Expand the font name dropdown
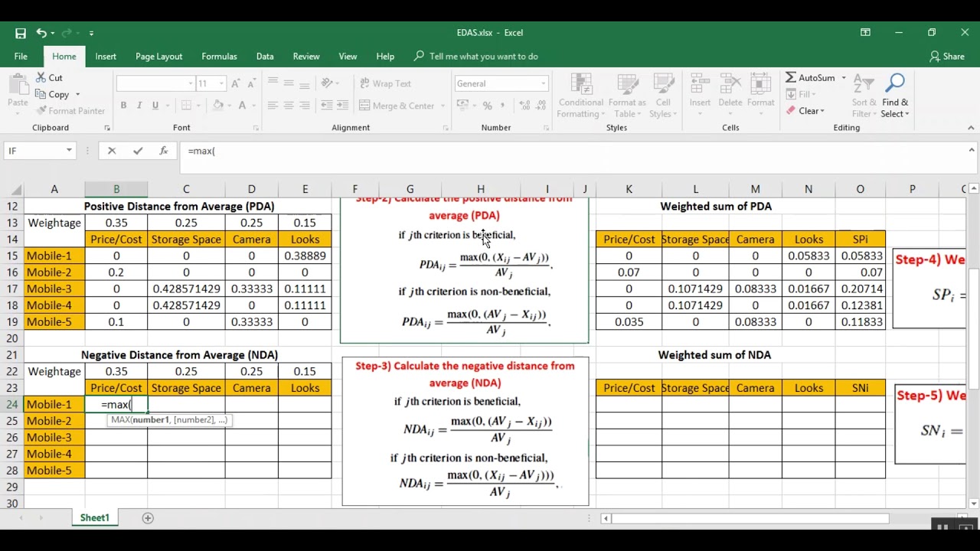Viewport: 980px width, 551px height. point(191,83)
